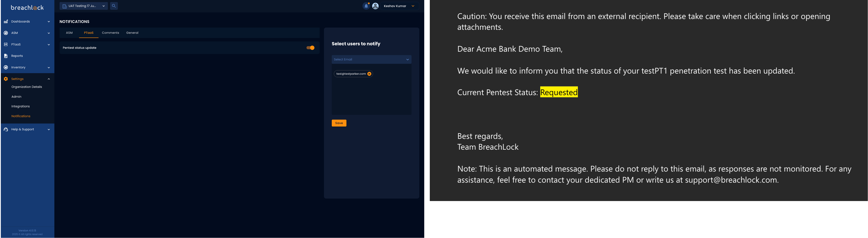Viewport: 868px width, 238px height.
Task: Click Pentest status update row label
Action: click(x=80, y=48)
